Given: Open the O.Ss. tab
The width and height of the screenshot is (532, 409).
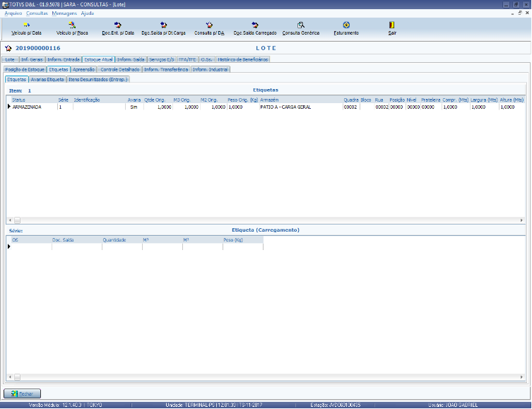Looking at the screenshot, I should [207, 59].
